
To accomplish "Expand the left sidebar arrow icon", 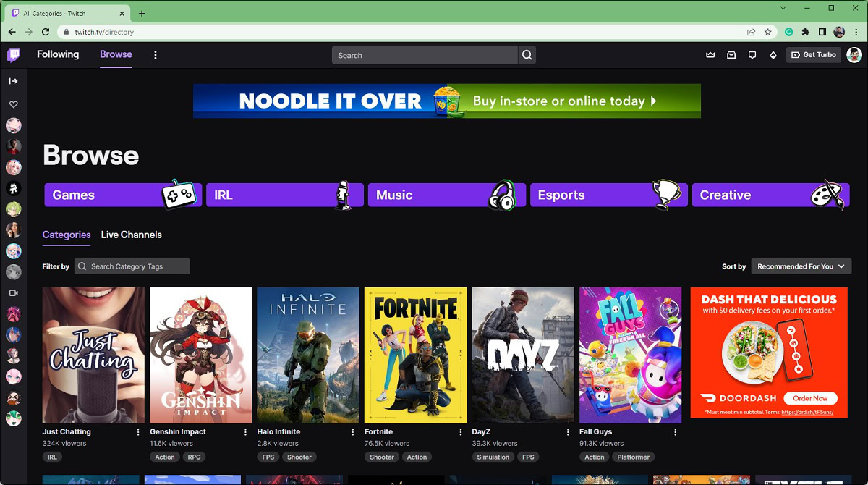I will pos(14,81).
